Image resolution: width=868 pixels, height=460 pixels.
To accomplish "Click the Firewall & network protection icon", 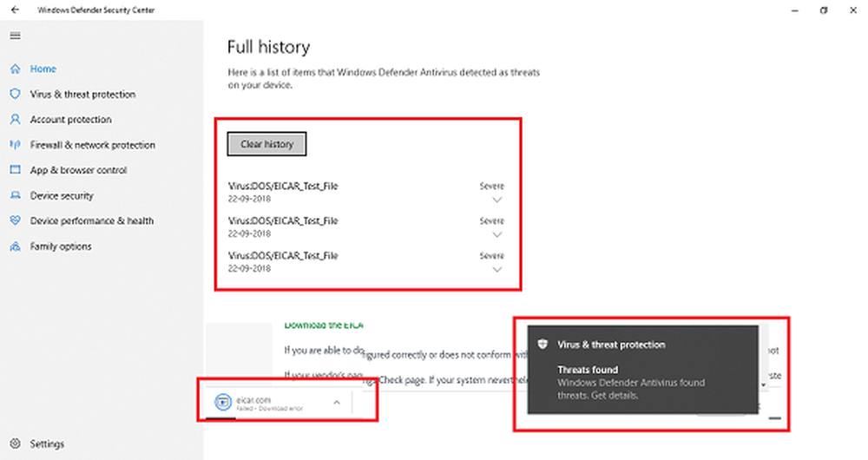I will click(15, 145).
